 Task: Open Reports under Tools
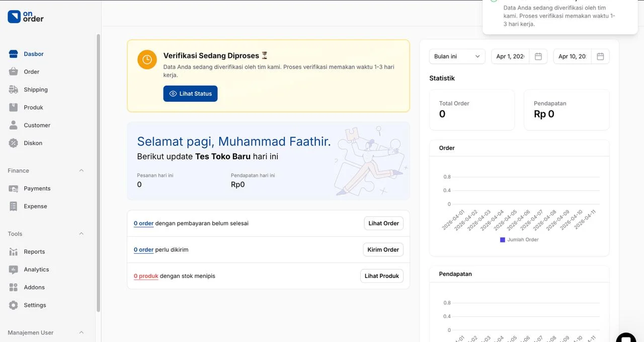coord(34,252)
